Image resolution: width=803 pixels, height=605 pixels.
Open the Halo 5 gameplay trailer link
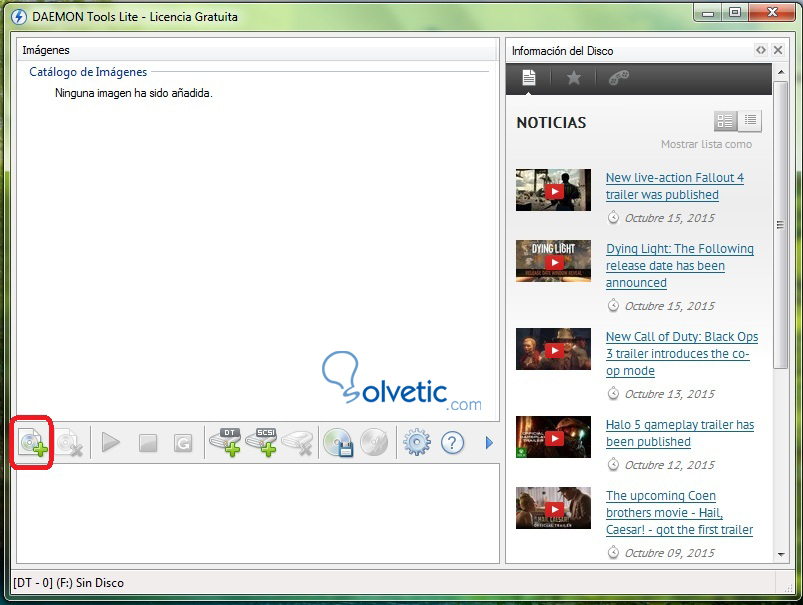click(x=680, y=433)
